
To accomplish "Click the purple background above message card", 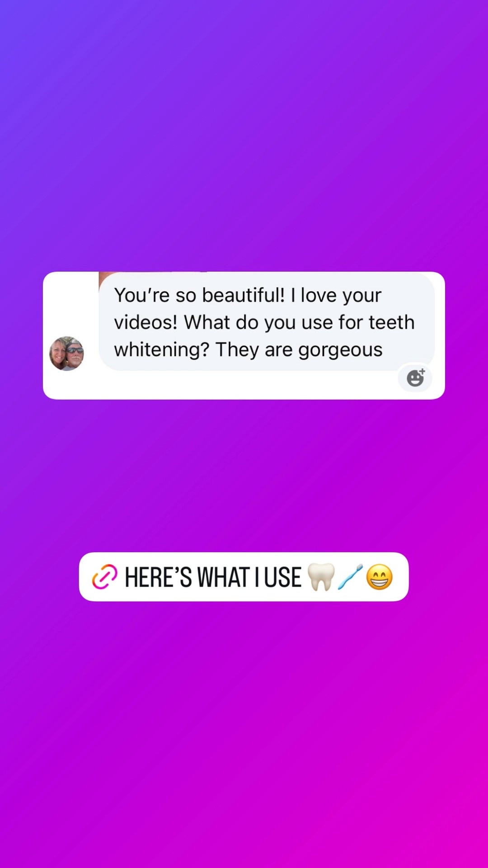I will click(244, 136).
